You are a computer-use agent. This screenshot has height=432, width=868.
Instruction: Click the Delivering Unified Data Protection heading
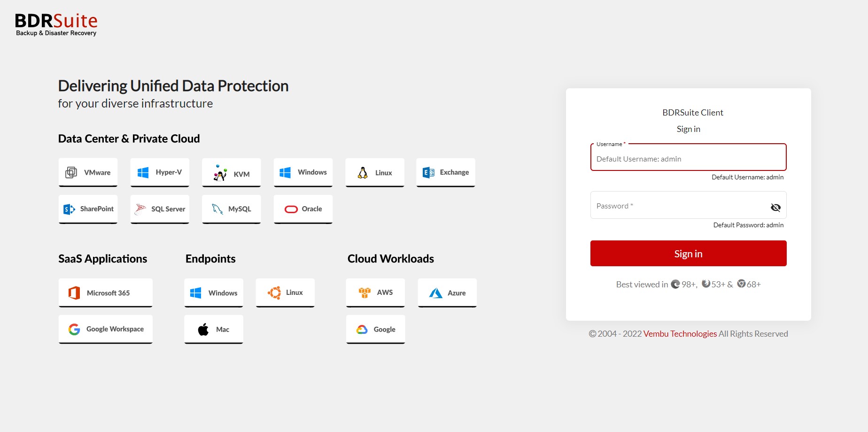pyautogui.click(x=173, y=86)
